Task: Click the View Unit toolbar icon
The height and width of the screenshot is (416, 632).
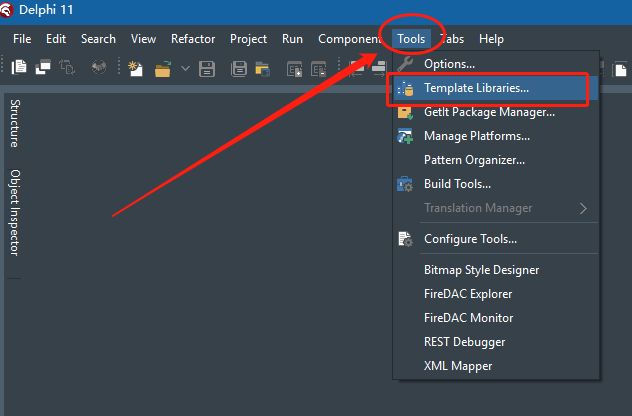Action: point(19,67)
